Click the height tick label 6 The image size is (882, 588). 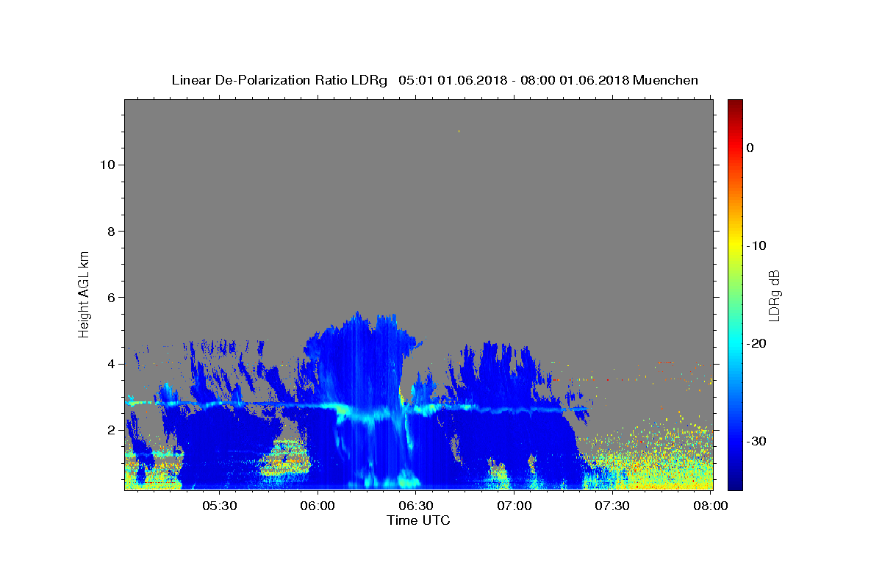point(110,298)
